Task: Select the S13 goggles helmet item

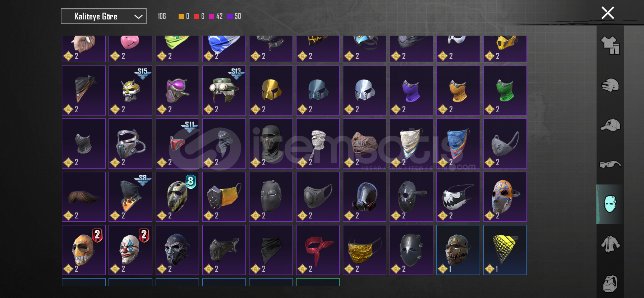Action: 224,90
